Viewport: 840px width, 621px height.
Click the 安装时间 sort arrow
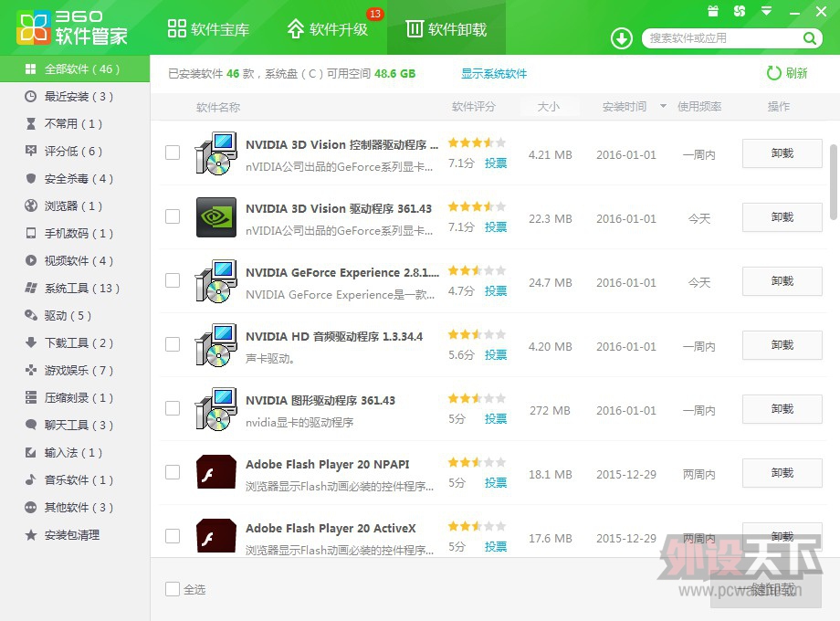(x=663, y=106)
